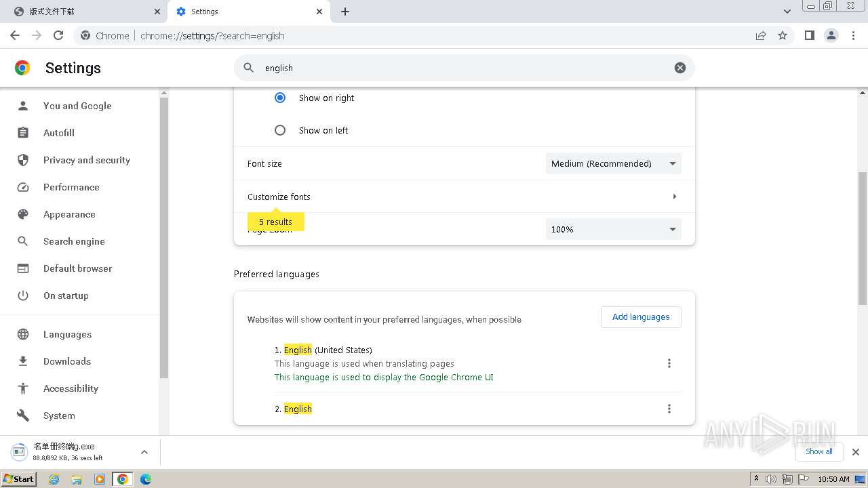The height and width of the screenshot is (488, 868).
Task: Clear the settings search with the X icon
Action: 679,68
